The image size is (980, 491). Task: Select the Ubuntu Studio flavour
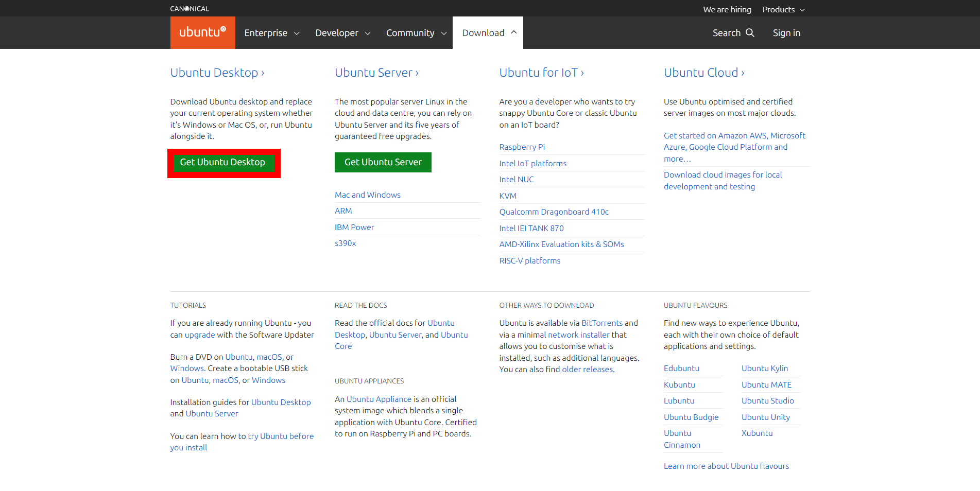coord(768,401)
